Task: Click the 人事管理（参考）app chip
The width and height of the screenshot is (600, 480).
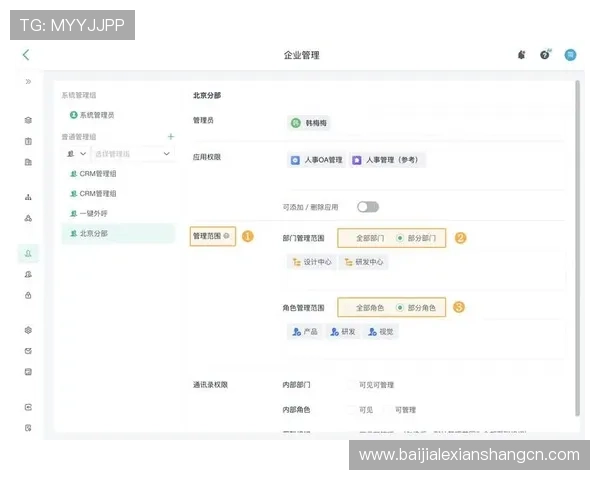Action: [387, 160]
